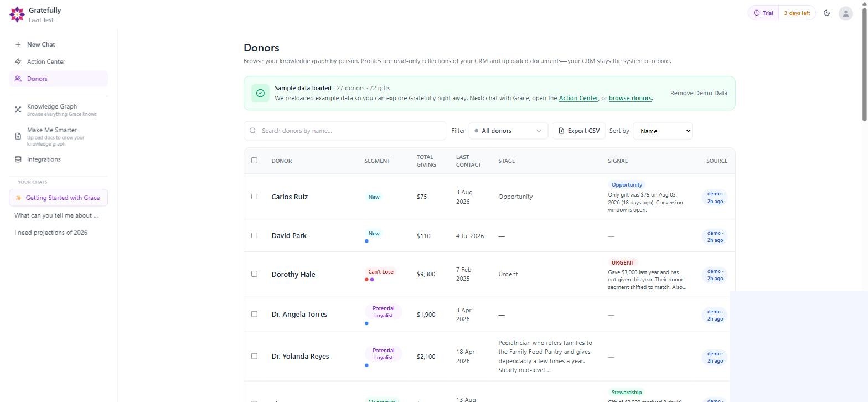This screenshot has height=402, width=868.
Task: Click the Export CSV button
Action: click(x=578, y=131)
